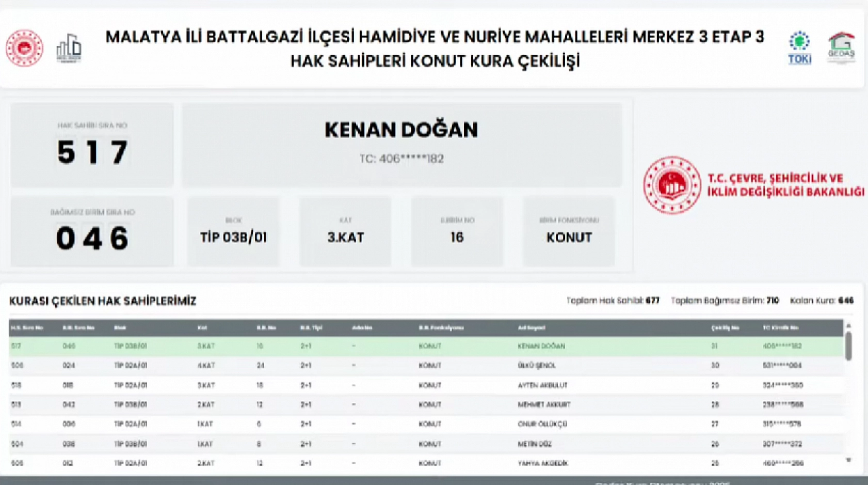
Task: Select the page title about Malatya Battalgazi draw
Action: click(x=435, y=49)
